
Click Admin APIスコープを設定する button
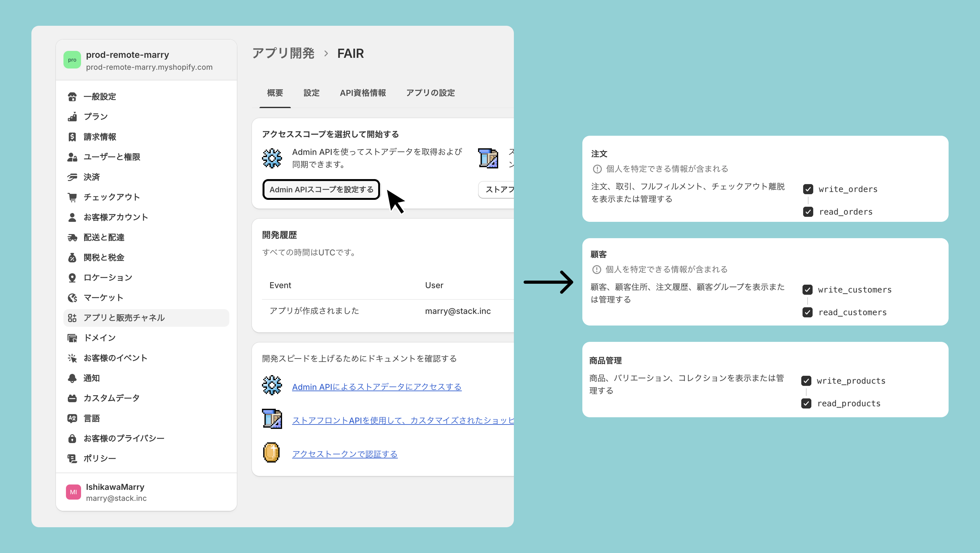click(321, 189)
